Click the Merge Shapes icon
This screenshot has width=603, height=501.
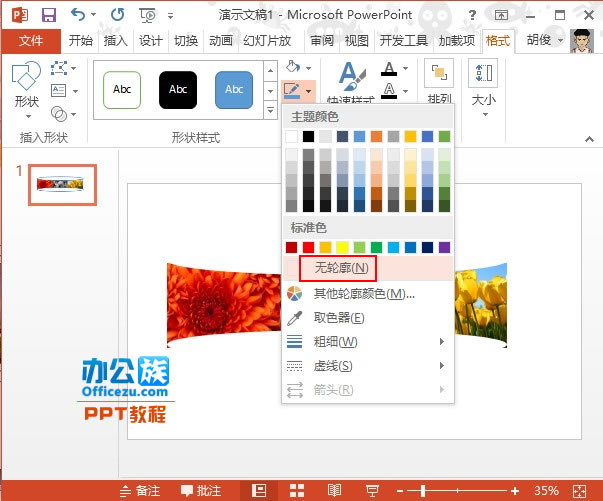pos(58,114)
